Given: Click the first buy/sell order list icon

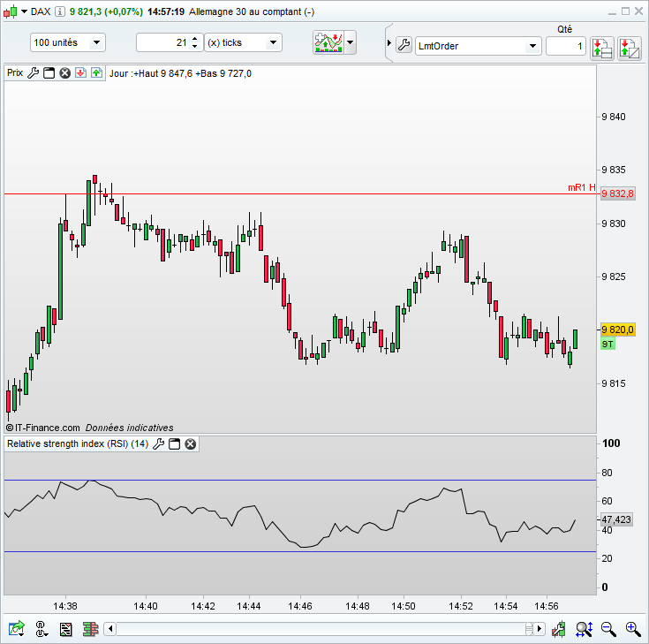Looking at the screenshot, I should (602, 48).
